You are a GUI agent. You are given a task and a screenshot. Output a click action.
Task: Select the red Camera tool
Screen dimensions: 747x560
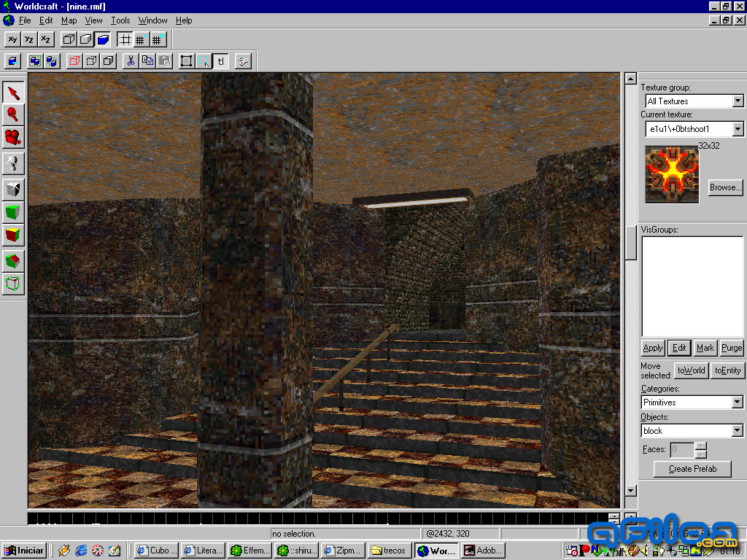point(13,137)
